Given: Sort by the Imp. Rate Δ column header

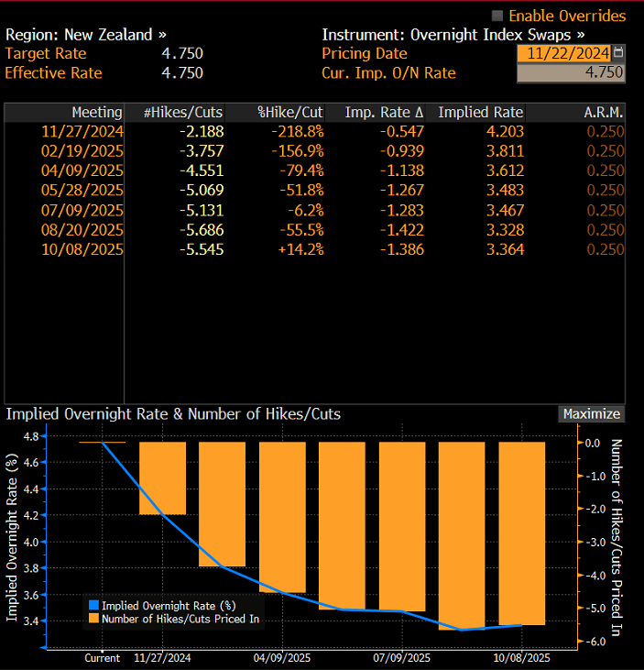Looking at the screenshot, I should 376,113.
